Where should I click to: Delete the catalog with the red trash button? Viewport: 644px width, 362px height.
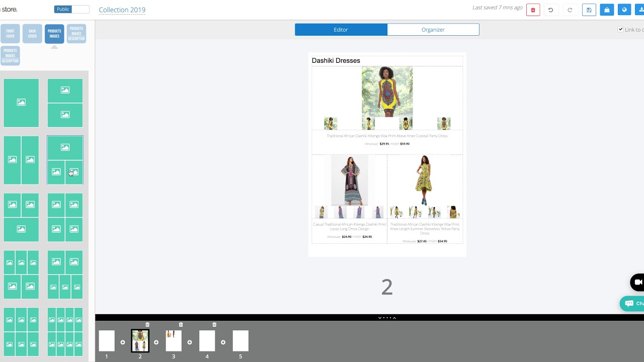(x=533, y=10)
